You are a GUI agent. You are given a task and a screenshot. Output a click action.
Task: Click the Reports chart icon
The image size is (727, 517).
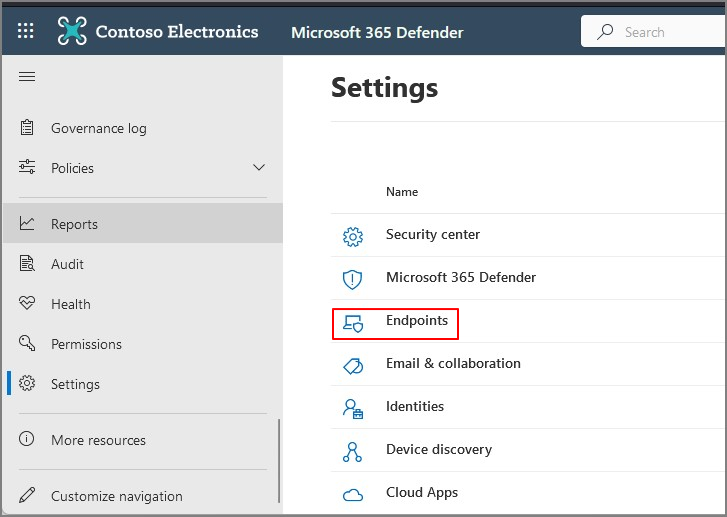[27, 223]
